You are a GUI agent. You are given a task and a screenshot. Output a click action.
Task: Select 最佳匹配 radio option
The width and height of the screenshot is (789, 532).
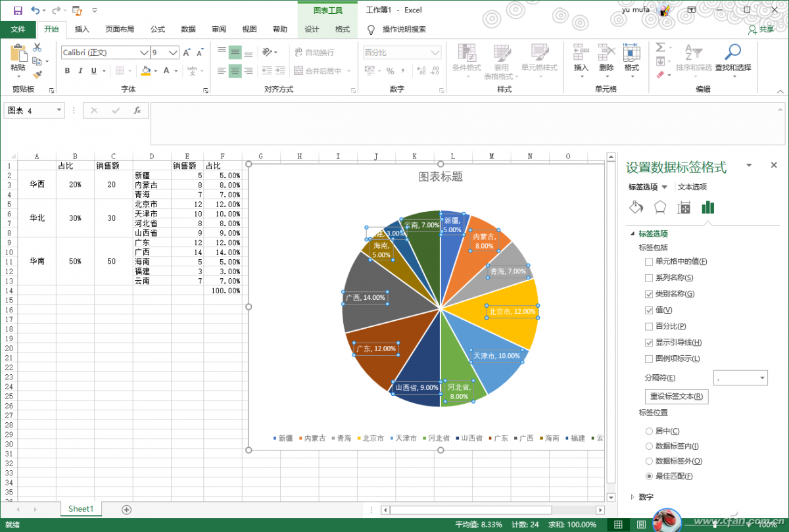pyautogui.click(x=650, y=476)
